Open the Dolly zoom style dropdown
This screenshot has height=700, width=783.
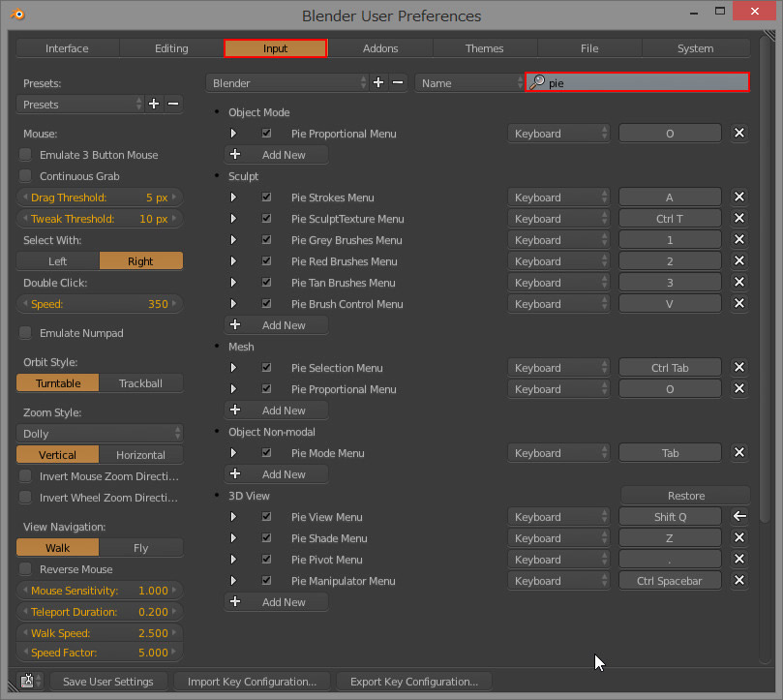tap(100, 433)
